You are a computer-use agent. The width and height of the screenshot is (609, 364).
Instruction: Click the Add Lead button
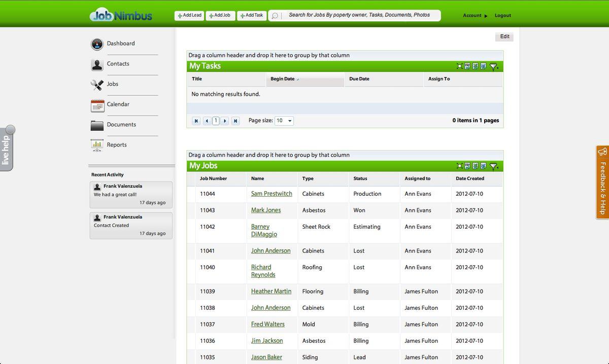point(189,16)
